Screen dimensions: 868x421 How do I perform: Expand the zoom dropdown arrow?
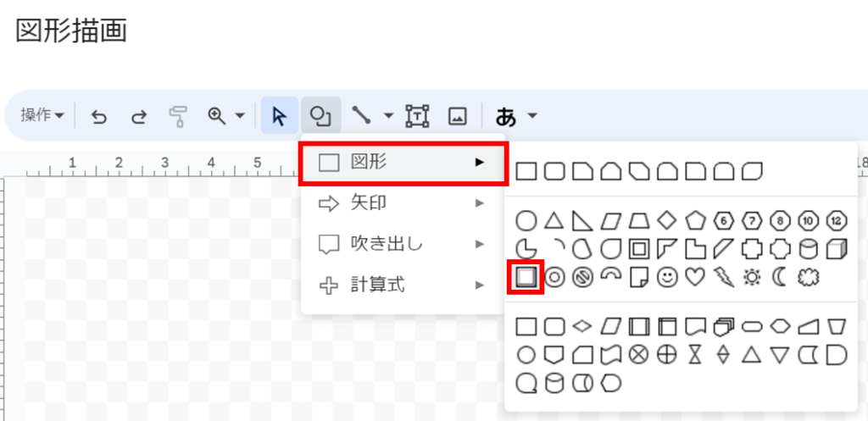[x=240, y=116]
